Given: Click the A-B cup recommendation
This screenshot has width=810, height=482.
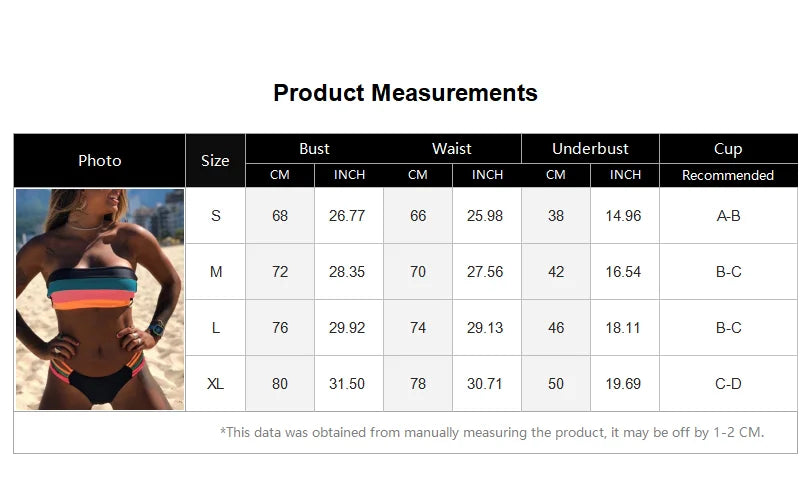Looking at the screenshot, I should click(x=728, y=215).
